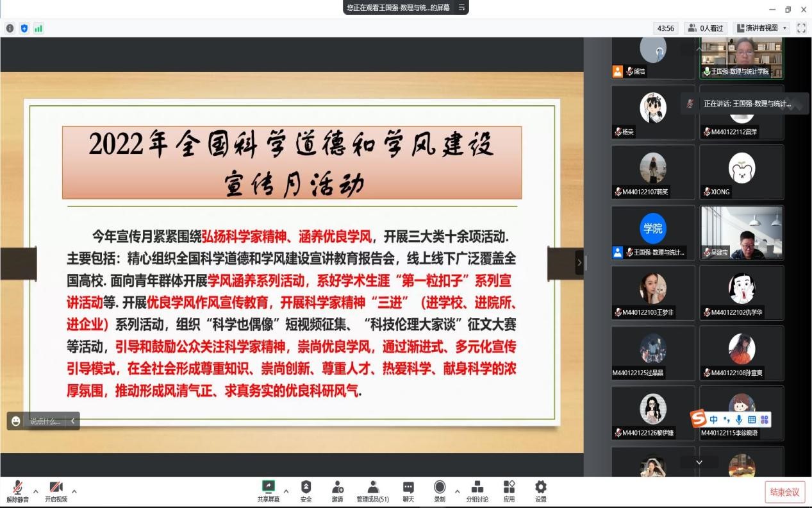The height and width of the screenshot is (508, 812).
Task: Click the 邀请 invite icon
Action: [337, 491]
